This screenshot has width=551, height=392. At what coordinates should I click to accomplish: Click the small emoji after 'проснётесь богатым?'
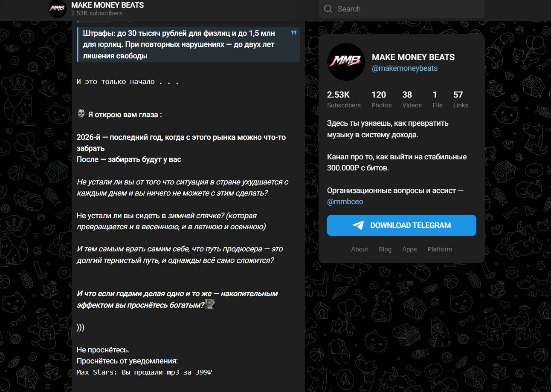click(x=210, y=304)
